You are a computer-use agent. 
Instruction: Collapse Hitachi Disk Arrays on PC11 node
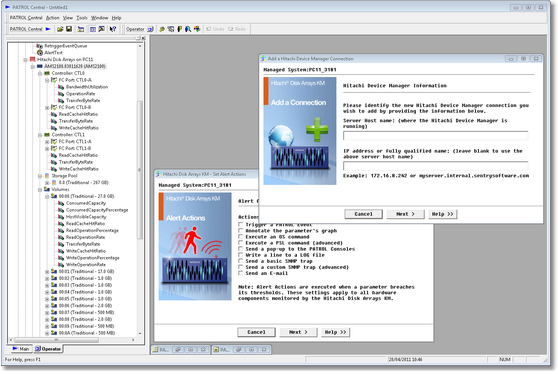click(26, 60)
